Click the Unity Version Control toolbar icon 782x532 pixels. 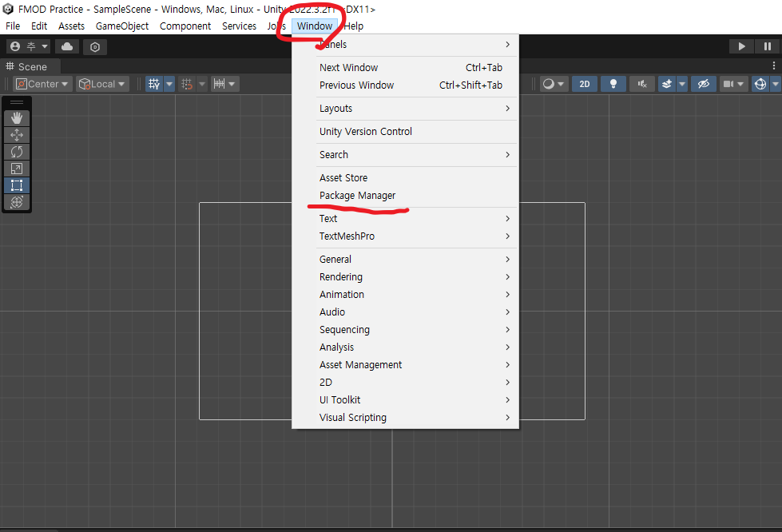point(95,47)
